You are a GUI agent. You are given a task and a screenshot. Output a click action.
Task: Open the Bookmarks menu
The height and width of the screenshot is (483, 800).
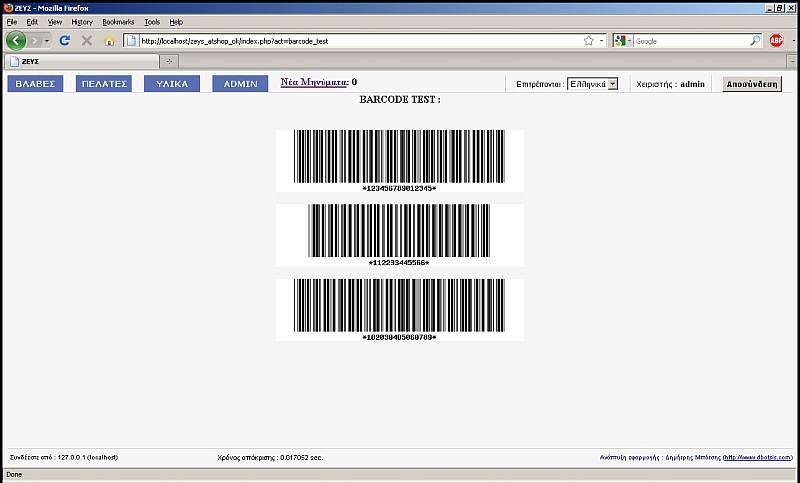tap(118, 22)
